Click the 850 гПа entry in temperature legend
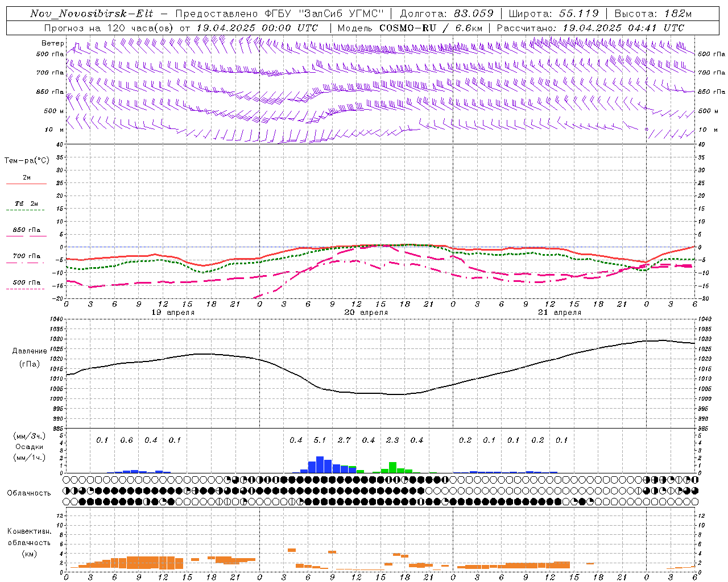The width and height of the screenshot is (728, 582). (x=26, y=230)
